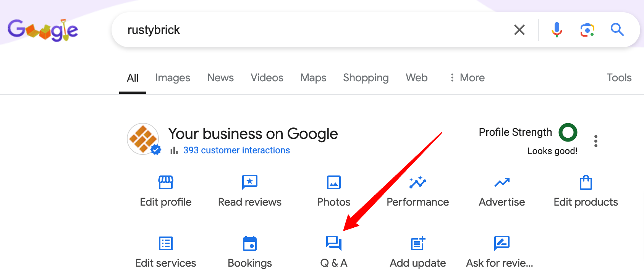The width and height of the screenshot is (644, 280).
Task: Search by image with Lens camera
Action: (587, 30)
